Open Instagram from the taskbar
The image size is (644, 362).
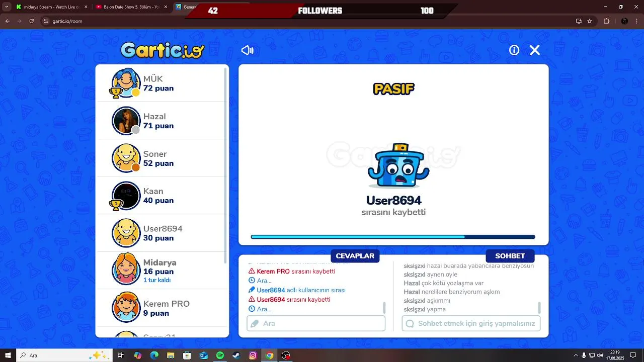click(x=253, y=355)
